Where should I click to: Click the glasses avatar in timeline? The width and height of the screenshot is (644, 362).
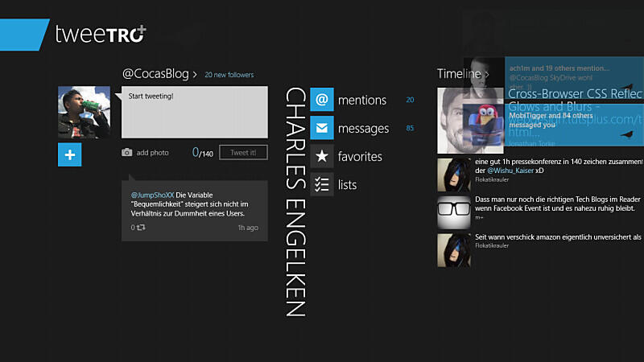(x=454, y=211)
